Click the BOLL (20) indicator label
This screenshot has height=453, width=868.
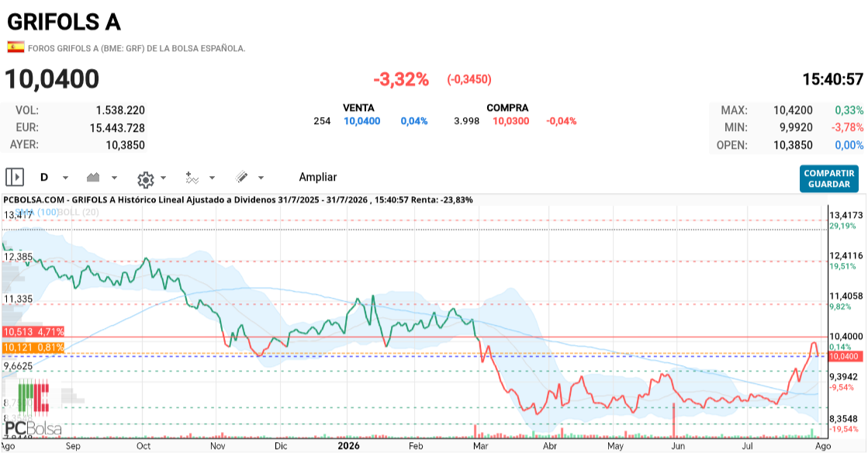pos(79,212)
